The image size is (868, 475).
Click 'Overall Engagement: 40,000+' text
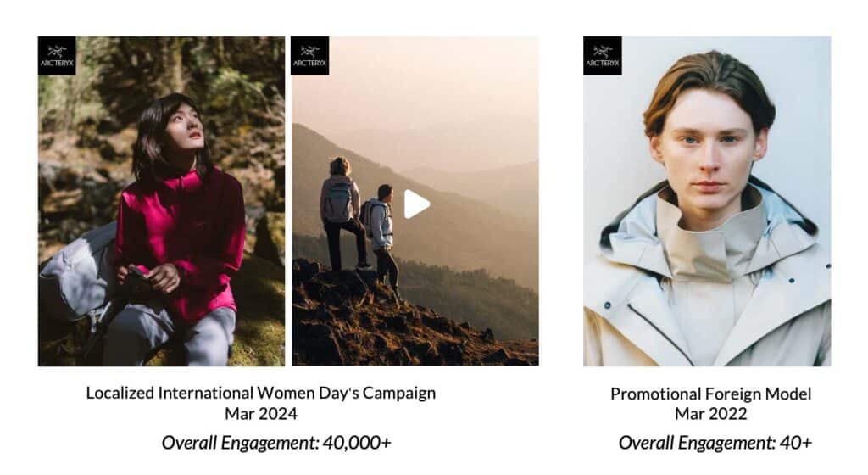pos(276,442)
